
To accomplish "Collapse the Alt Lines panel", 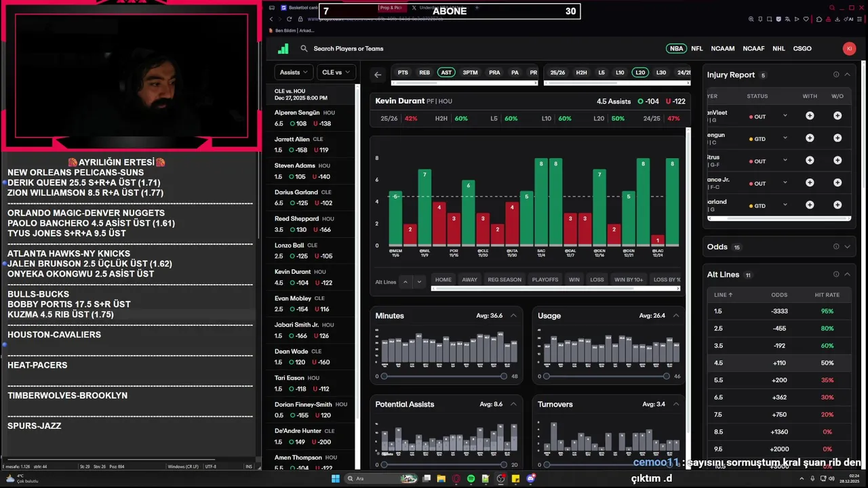I will click(847, 274).
